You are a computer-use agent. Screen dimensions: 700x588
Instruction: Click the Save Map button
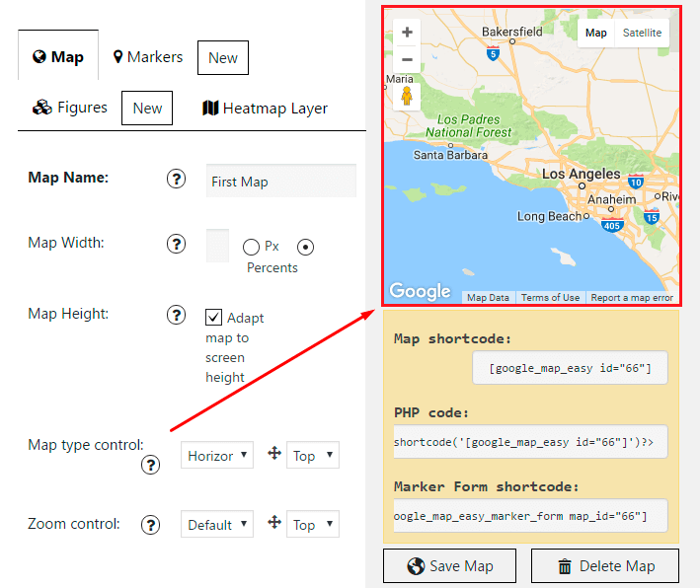449,566
